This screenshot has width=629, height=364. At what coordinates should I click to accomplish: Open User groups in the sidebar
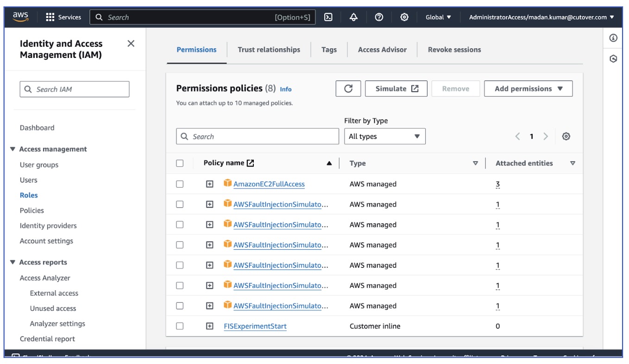39,164
